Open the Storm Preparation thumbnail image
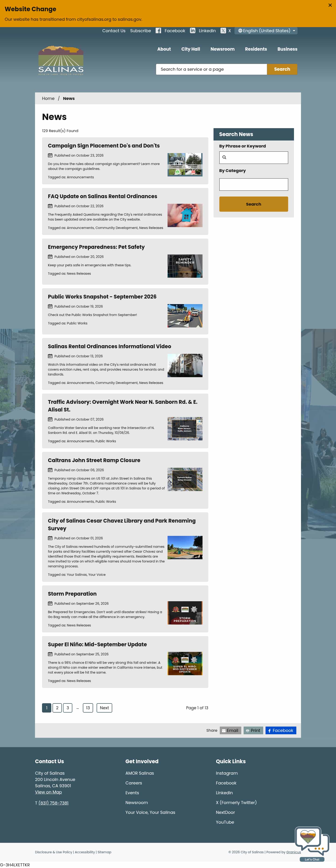 185,613
